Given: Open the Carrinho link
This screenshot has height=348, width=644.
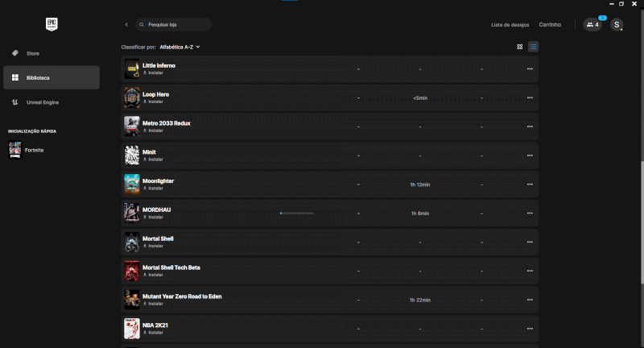Looking at the screenshot, I should pyautogui.click(x=550, y=25).
